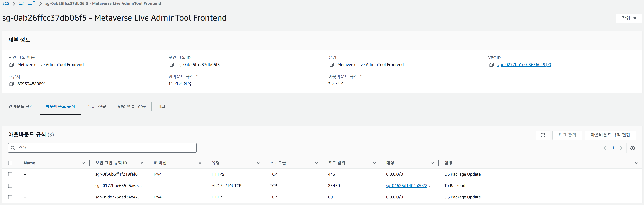Open the 작업 actions dropdown
The width and height of the screenshot is (644, 205).
pyautogui.click(x=628, y=18)
